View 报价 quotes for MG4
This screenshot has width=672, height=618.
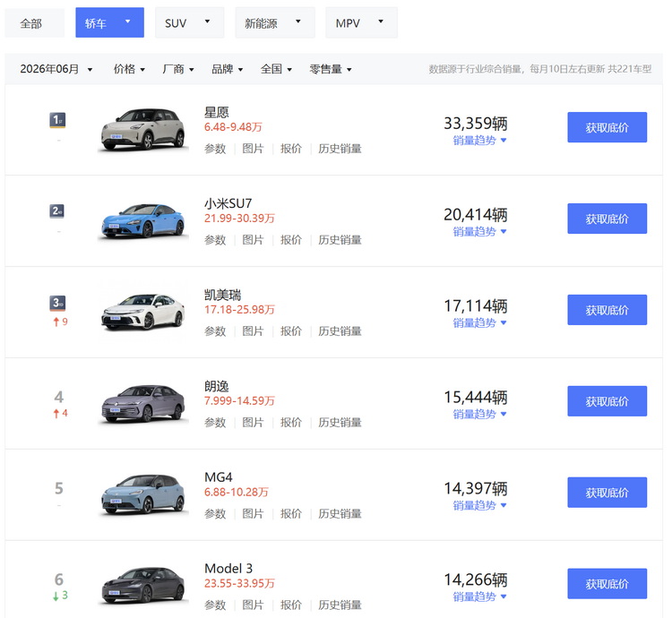[x=291, y=513]
